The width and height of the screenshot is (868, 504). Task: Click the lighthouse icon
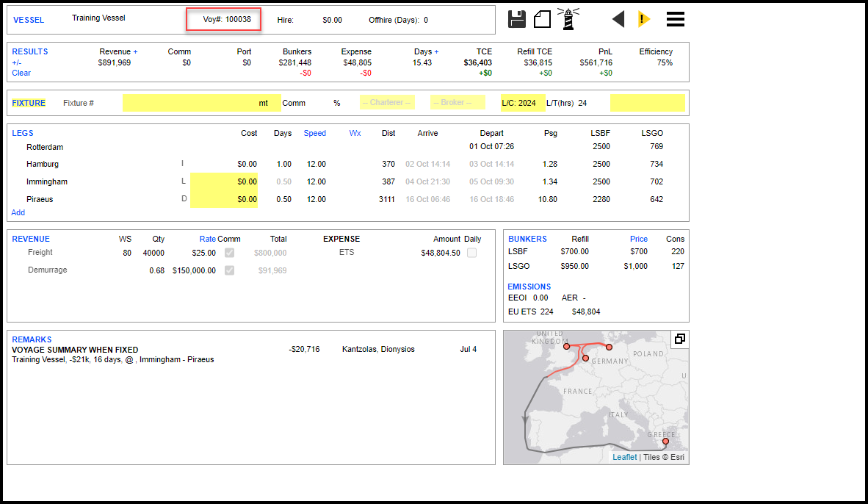point(568,19)
